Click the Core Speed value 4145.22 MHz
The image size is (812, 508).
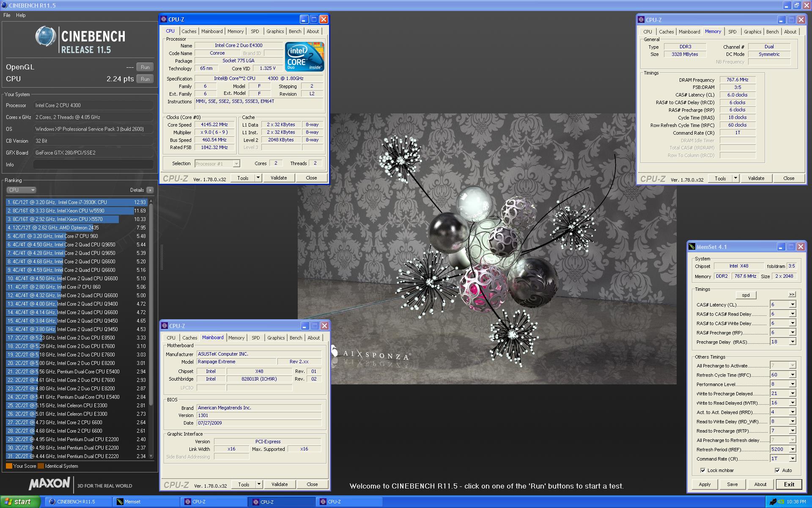(214, 125)
